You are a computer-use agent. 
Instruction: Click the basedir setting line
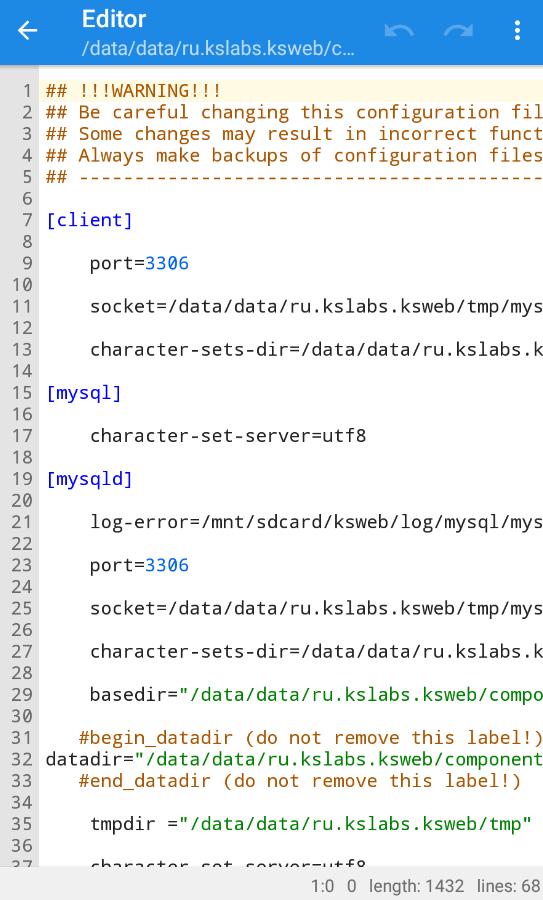(x=316, y=695)
